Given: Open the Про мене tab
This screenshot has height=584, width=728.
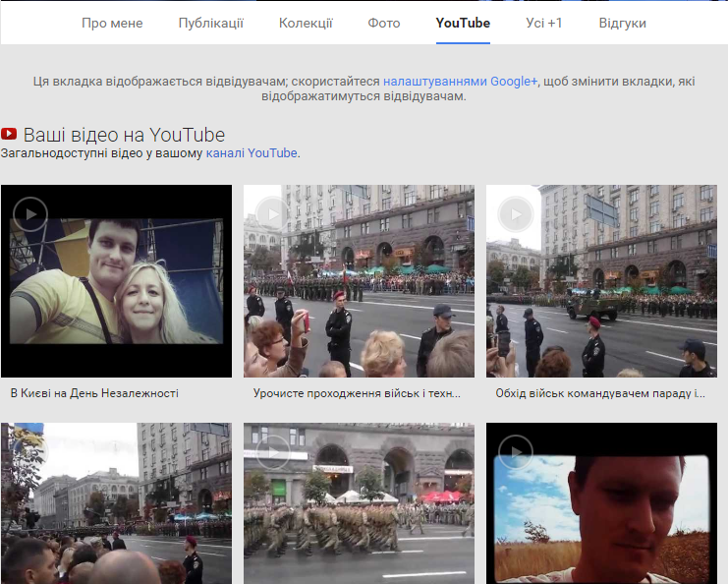Looking at the screenshot, I should 112,23.
